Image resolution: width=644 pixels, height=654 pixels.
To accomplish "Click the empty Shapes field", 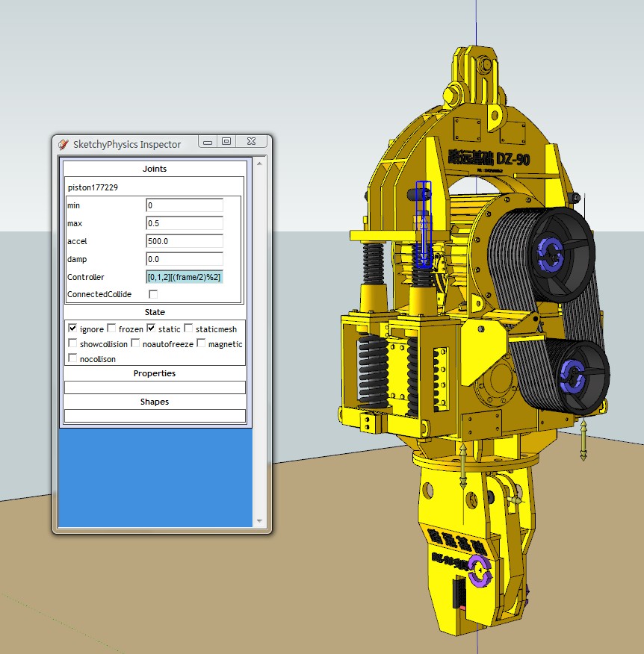I will (x=155, y=416).
